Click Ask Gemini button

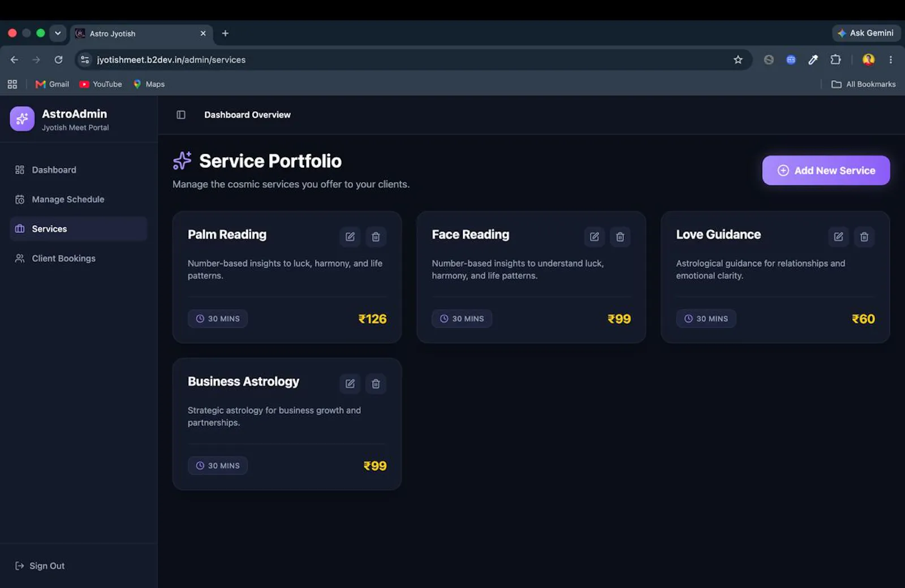866,33
